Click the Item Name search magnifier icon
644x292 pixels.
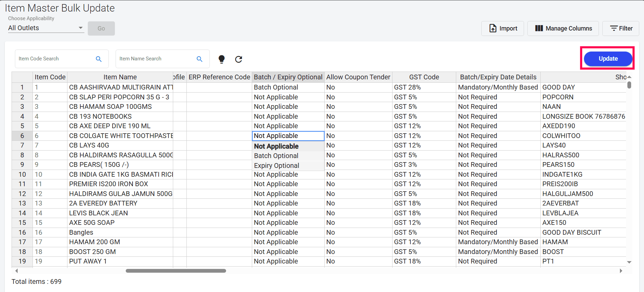[199, 59]
